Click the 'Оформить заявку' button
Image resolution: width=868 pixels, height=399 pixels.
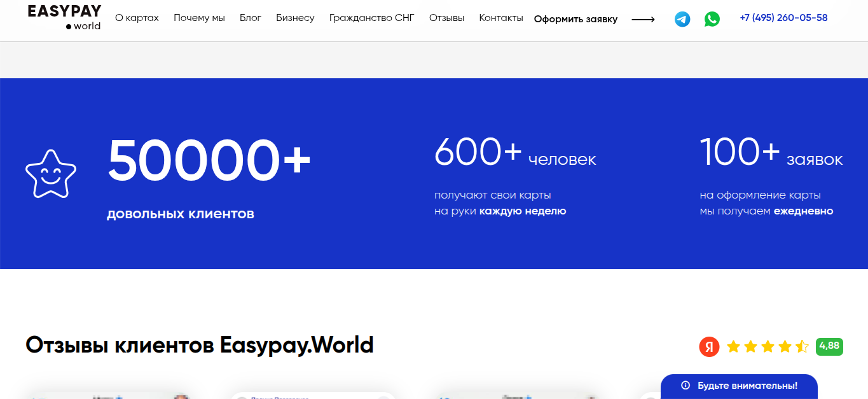pos(575,19)
